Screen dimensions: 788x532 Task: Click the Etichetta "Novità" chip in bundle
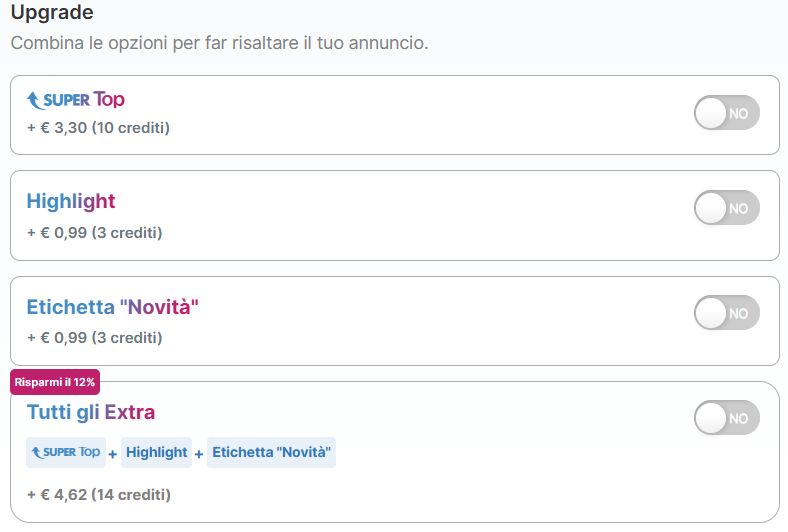[x=271, y=452]
